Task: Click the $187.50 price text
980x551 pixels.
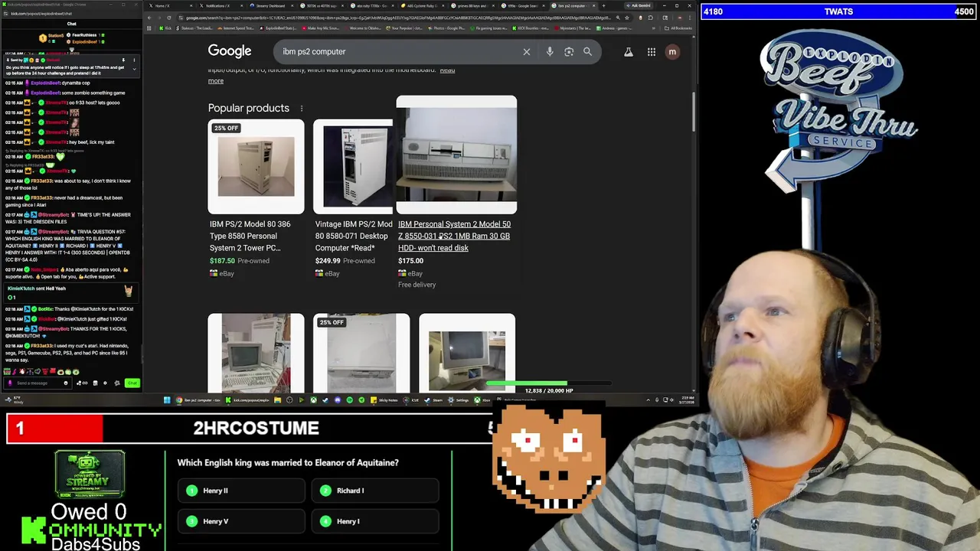Action: coord(222,260)
